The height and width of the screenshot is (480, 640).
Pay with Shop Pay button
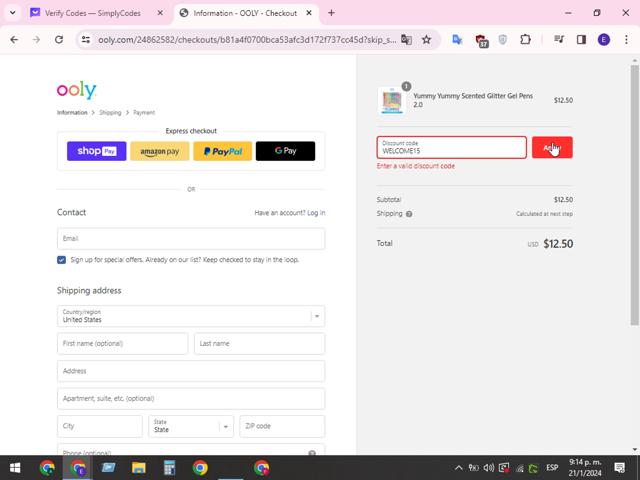(x=96, y=151)
